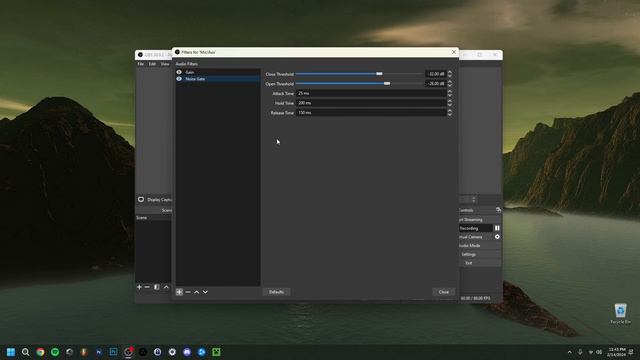Image resolution: width=640 pixels, height=360 pixels.
Task: Open the View menu in OBS main window
Action: pos(165,64)
